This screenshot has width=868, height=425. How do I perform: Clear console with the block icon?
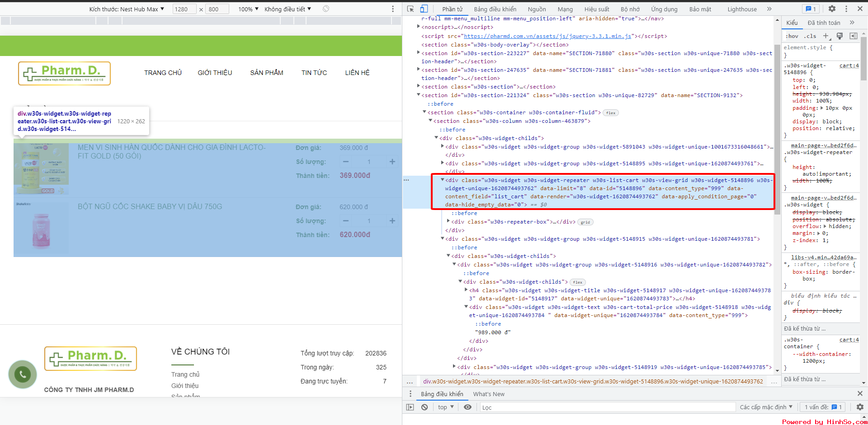point(425,407)
